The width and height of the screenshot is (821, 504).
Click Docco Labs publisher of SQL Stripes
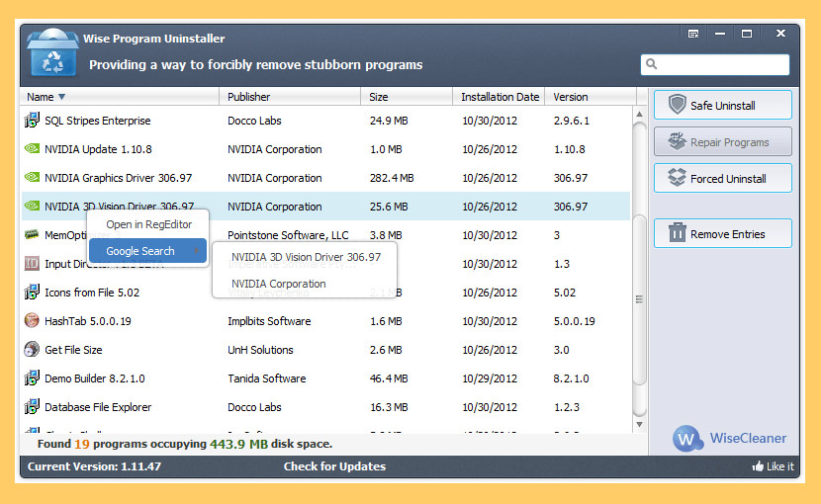[254, 121]
